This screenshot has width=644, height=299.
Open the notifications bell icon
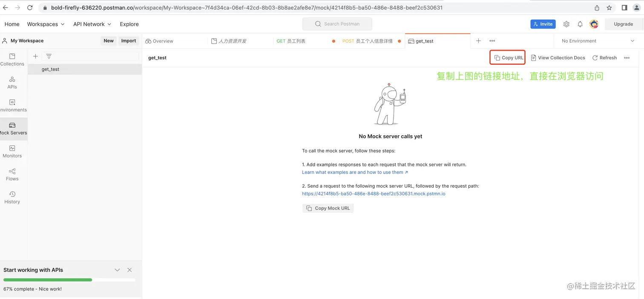[580, 24]
